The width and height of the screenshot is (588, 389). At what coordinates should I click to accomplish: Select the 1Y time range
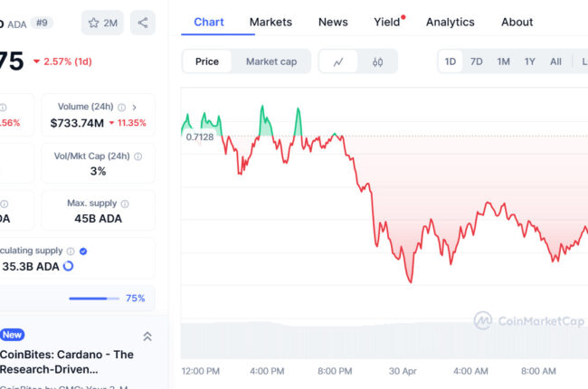(x=529, y=62)
